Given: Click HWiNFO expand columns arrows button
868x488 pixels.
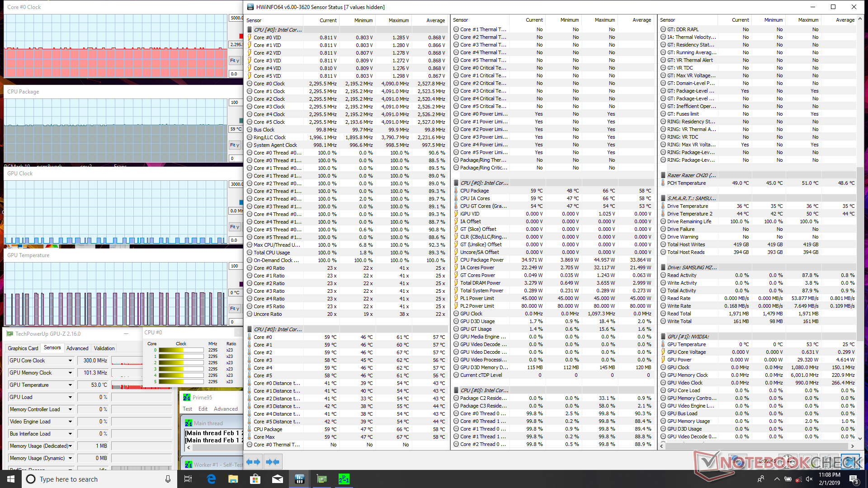Looking at the screenshot, I should [253, 462].
